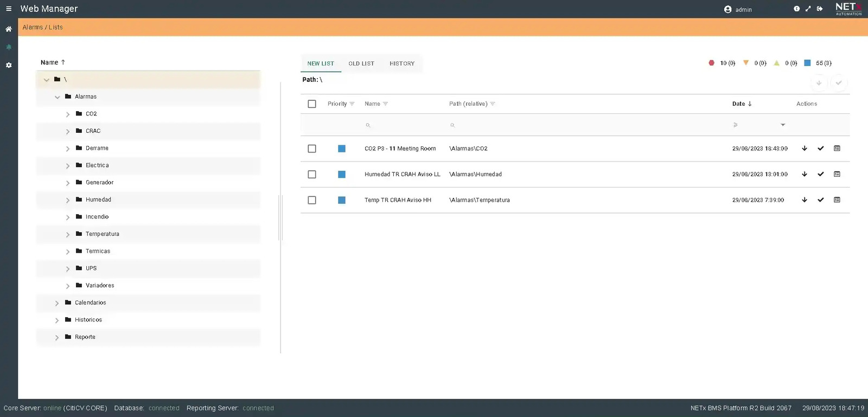The width and height of the screenshot is (868, 417).
Task: Toggle fullscreen using the expand icon
Action: coord(808,9)
